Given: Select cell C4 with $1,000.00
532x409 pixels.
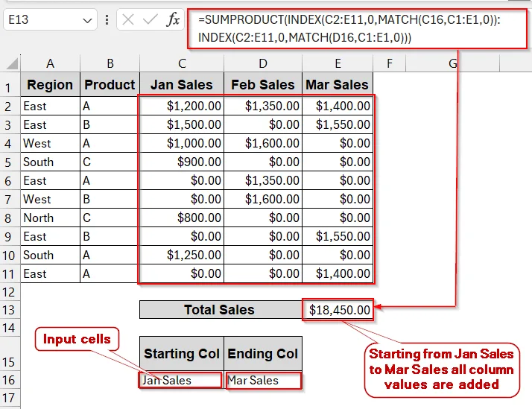Looking at the screenshot, I should [x=182, y=144].
